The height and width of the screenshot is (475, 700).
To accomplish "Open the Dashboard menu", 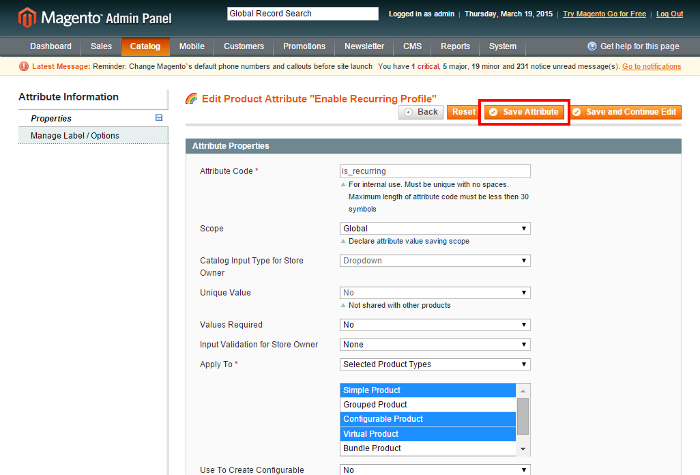I will [x=51, y=46].
